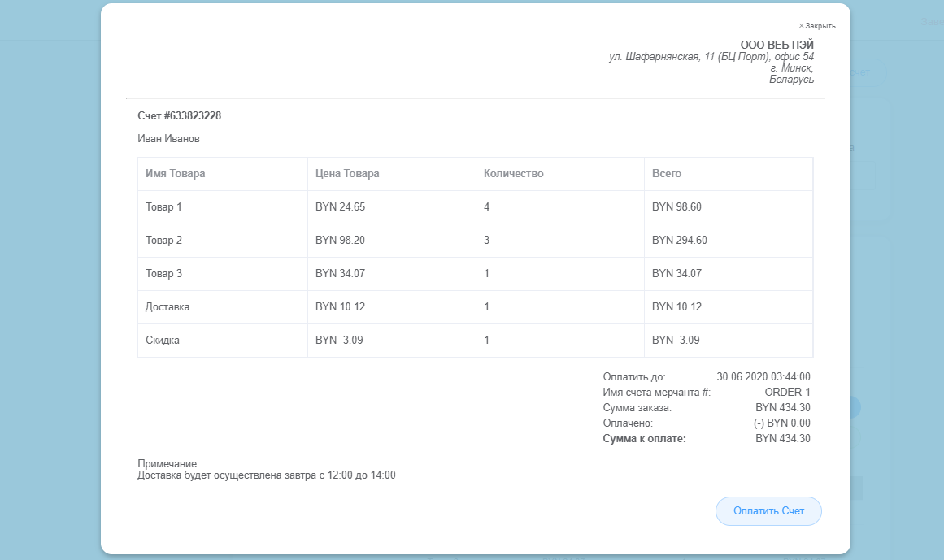
Task: Click the company name ООО ВЕБ ПЭЙ
Action: (x=777, y=45)
